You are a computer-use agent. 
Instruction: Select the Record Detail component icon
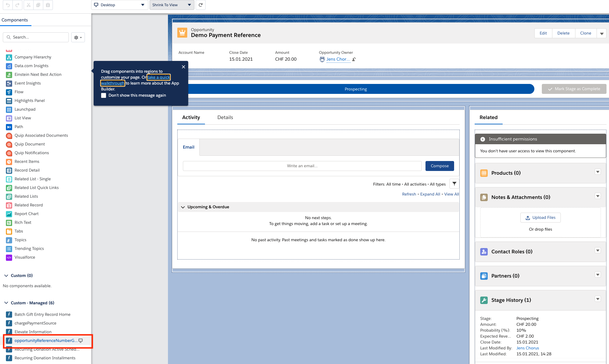point(9,170)
